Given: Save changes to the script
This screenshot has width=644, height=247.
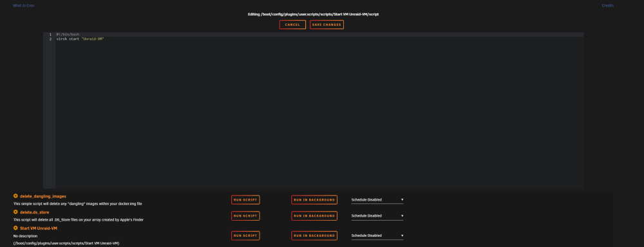Looking at the screenshot, I should point(327,24).
